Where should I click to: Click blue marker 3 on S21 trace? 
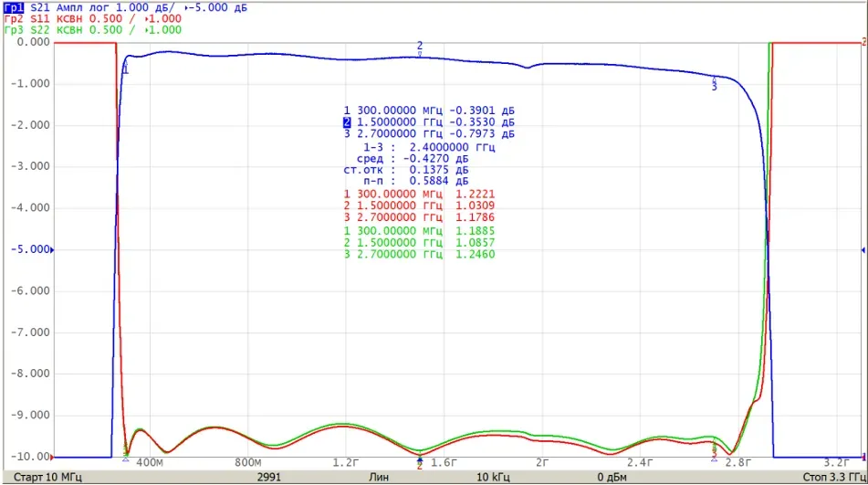tap(714, 84)
